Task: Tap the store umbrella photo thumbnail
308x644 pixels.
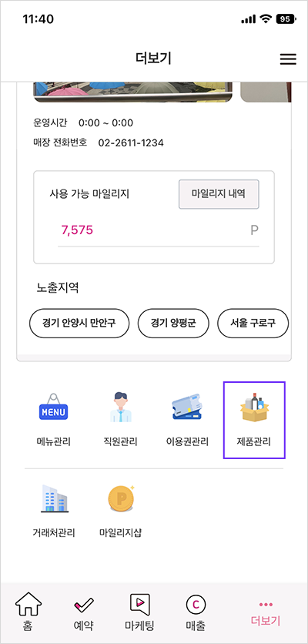Action: tap(133, 92)
